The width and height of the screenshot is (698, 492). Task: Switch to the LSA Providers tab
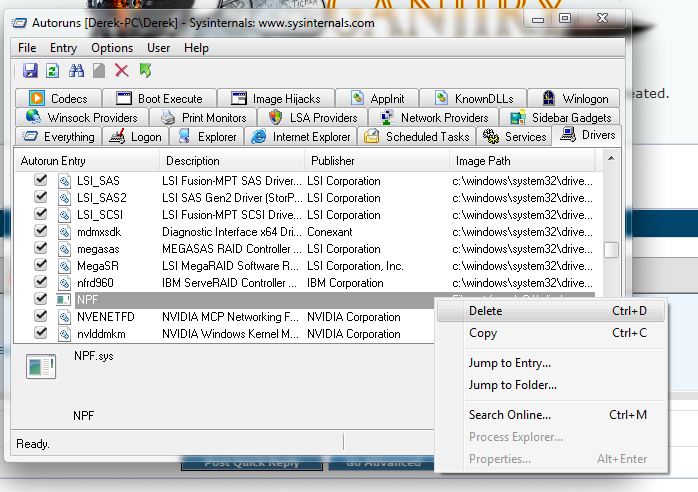coord(312,118)
